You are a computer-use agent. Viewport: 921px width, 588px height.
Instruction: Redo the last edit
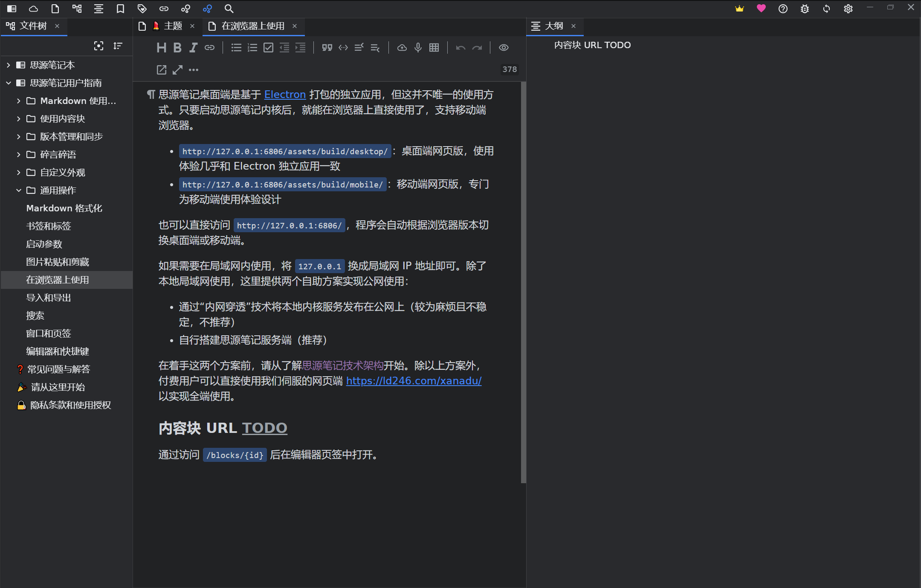pos(477,48)
